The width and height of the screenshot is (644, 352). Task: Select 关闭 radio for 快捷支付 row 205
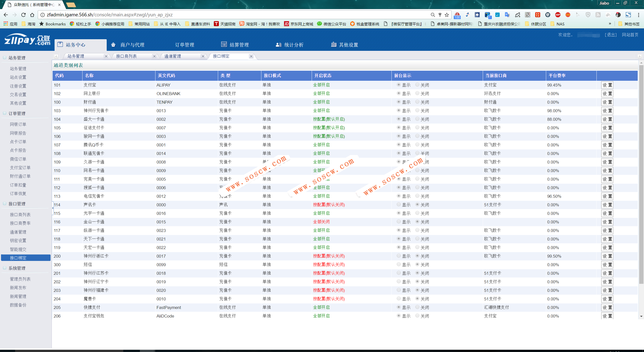click(x=417, y=307)
